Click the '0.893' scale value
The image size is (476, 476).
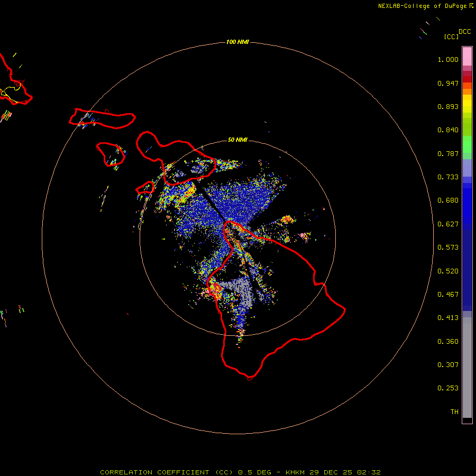pyautogui.click(x=448, y=106)
